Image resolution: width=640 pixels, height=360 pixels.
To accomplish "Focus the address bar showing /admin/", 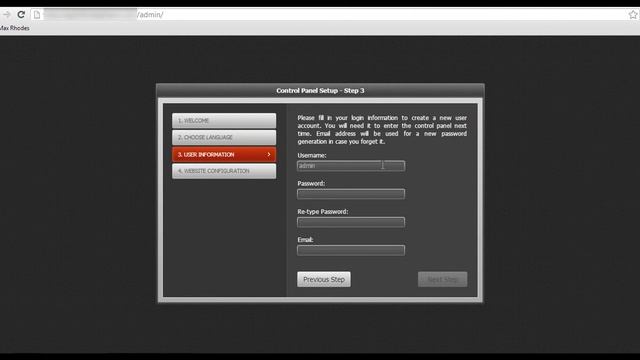I will click(x=335, y=15).
